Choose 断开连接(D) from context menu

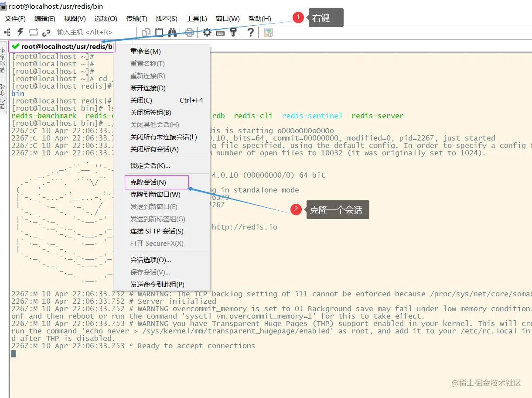coord(162,88)
